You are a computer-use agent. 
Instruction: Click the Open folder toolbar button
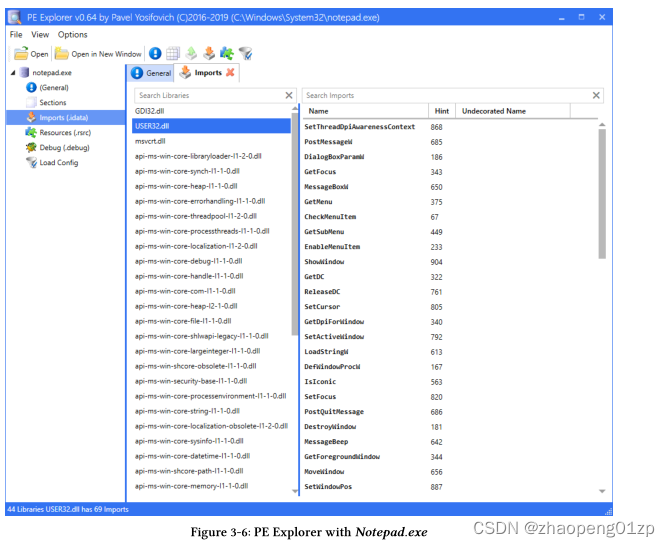(30, 54)
